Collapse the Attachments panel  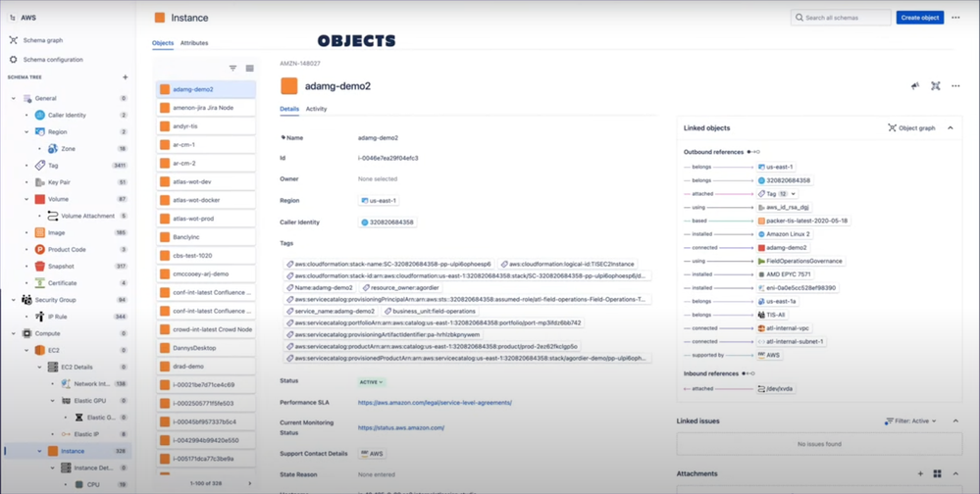pos(955,474)
